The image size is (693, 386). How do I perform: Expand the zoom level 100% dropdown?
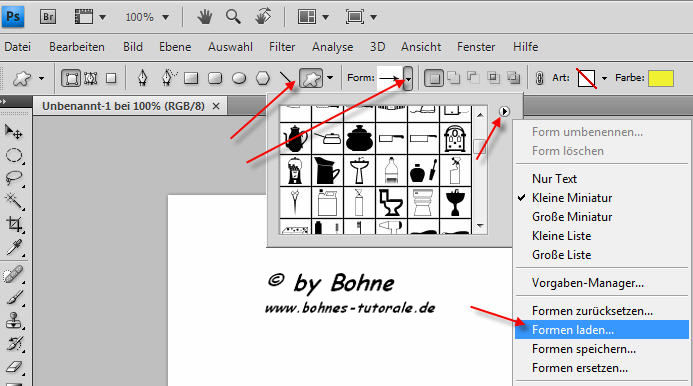point(166,17)
